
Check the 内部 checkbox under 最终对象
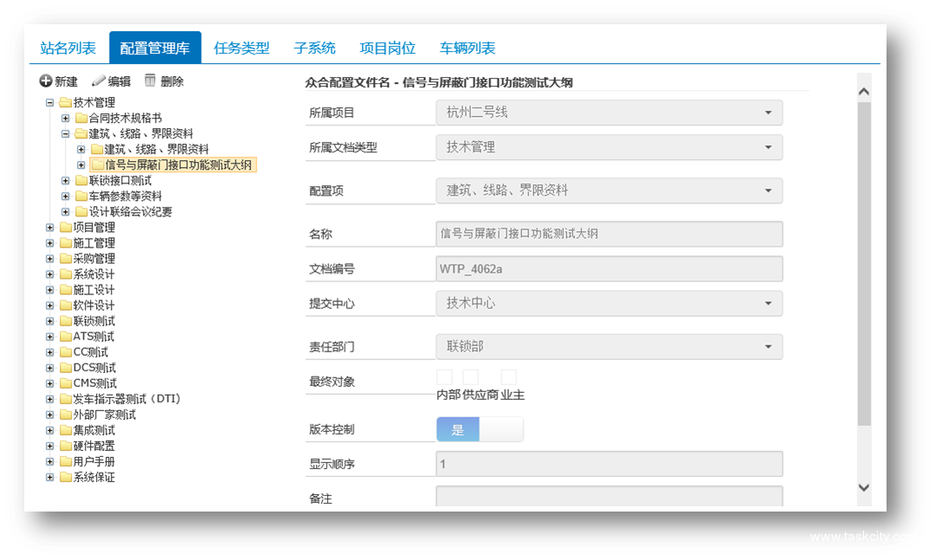444,377
